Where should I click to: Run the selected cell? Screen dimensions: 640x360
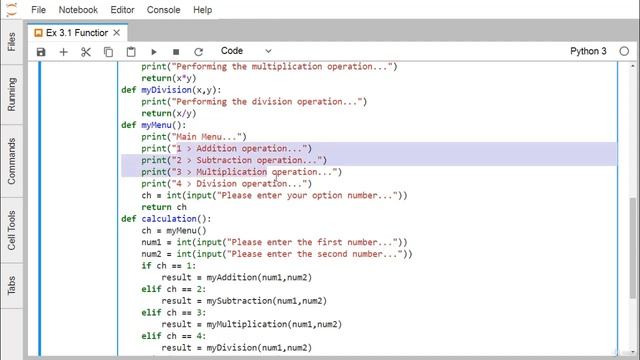(x=153, y=52)
